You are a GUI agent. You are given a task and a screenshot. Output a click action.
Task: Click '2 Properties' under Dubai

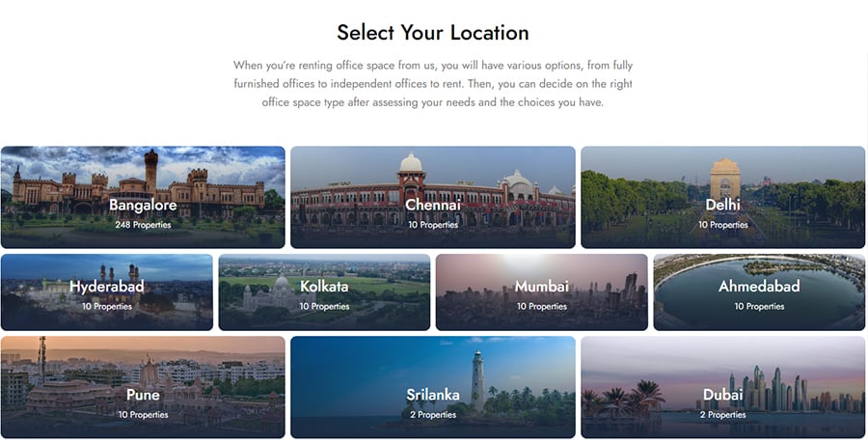coord(722,415)
